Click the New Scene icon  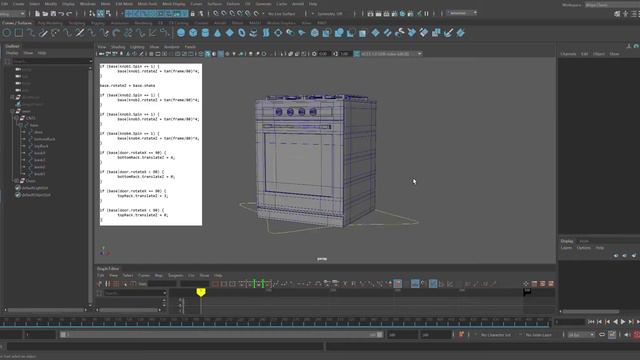tap(37, 13)
